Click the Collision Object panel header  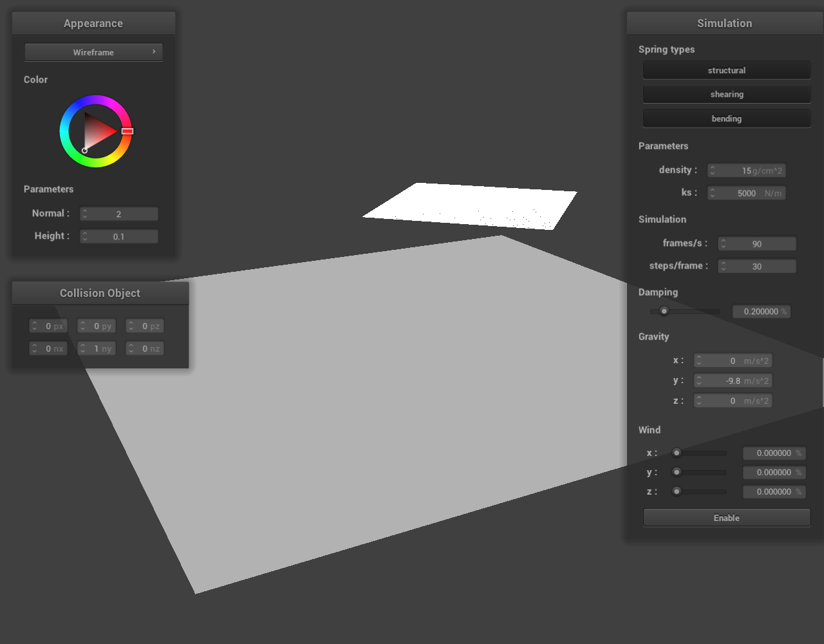[100, 293]
